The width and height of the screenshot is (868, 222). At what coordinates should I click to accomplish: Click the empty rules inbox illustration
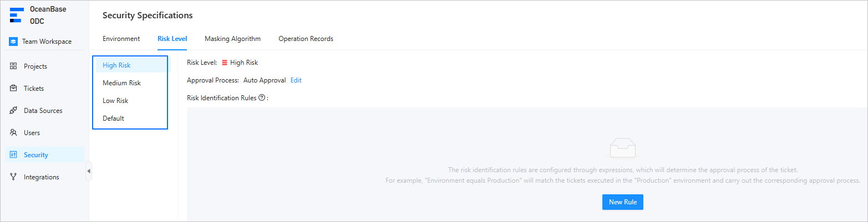coord(622,148)
